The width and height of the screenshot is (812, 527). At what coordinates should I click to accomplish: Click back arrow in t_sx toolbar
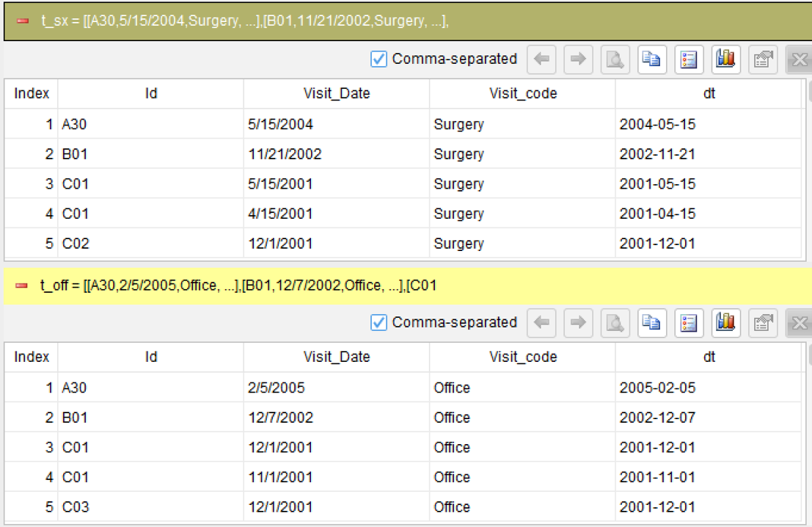[541, 59]
